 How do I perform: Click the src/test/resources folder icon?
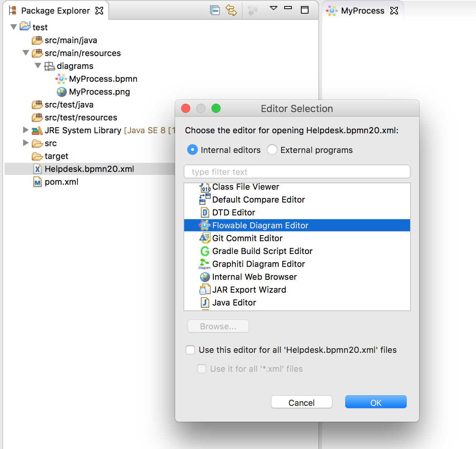(37, 117)
